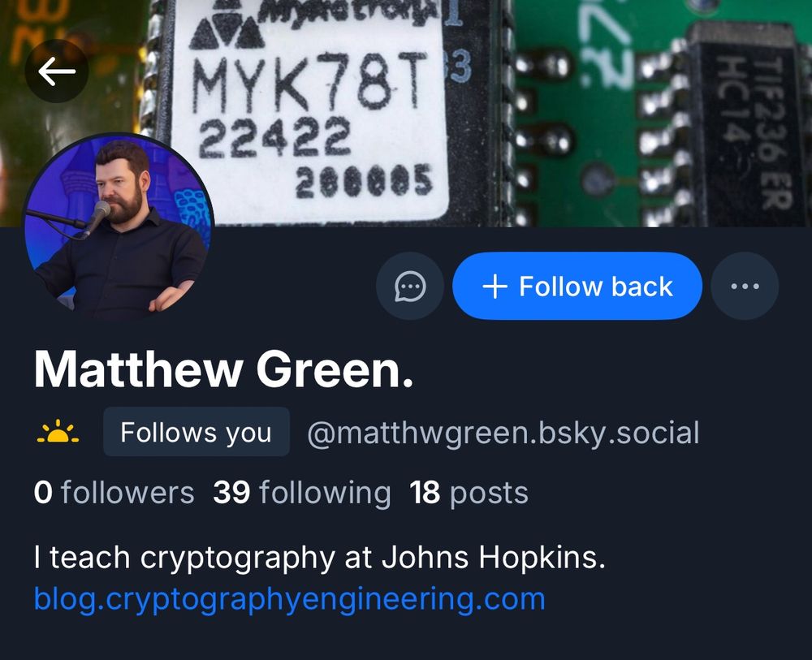View the circuit board banner image
Viewport: 812px width, 660px height.
pyautogui.click(x=406, y=113)
